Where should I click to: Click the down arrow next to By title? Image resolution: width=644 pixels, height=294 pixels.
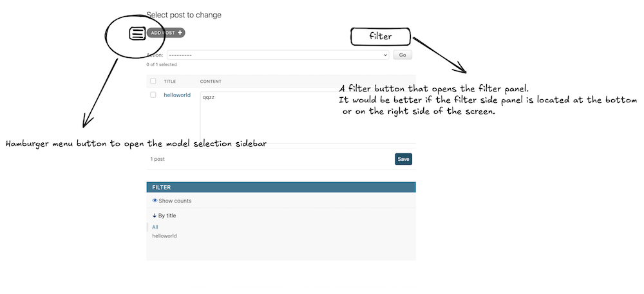(x=155, y=216)
